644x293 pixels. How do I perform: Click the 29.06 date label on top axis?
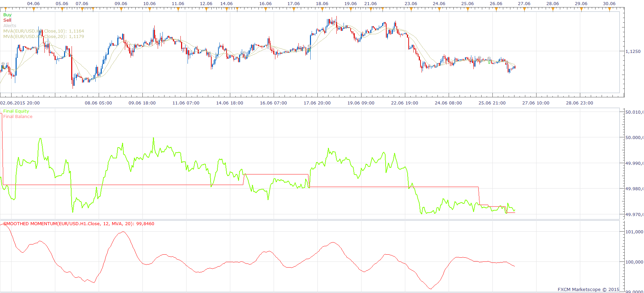(x=581, y=4)
